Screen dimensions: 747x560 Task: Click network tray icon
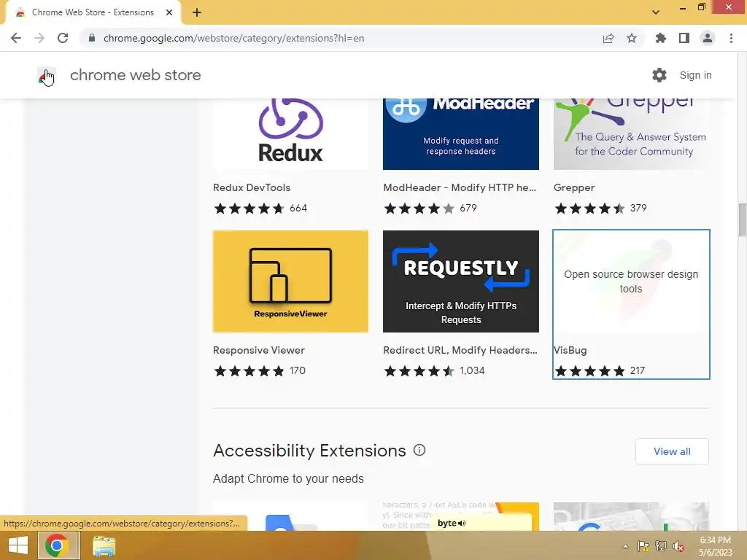661,546
